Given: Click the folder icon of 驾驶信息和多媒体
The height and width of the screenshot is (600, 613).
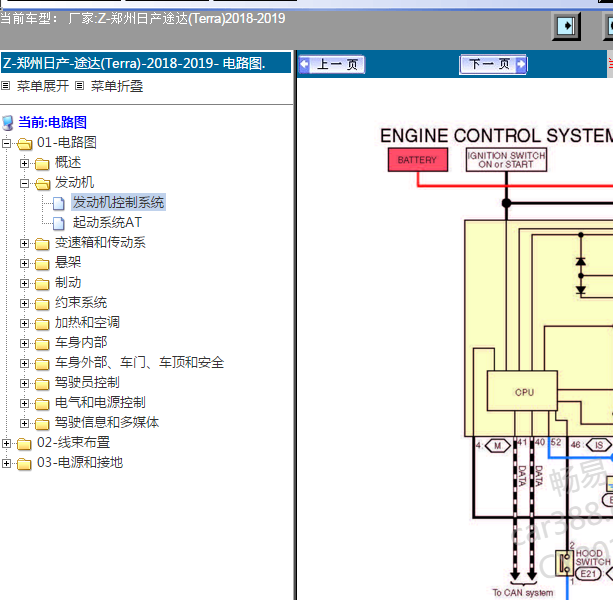Looking at the screenshot, I should [x=42, y=424].
